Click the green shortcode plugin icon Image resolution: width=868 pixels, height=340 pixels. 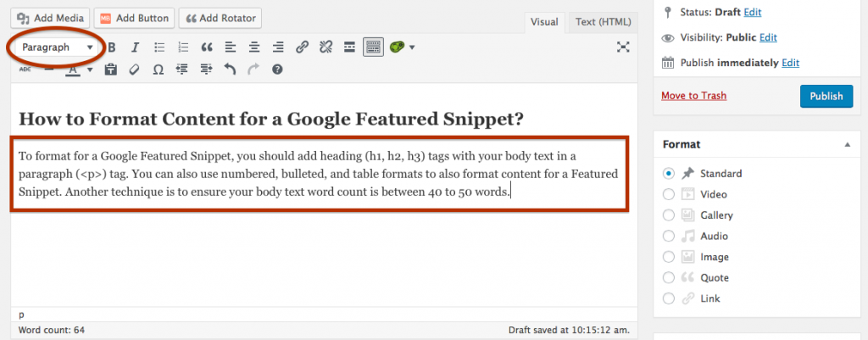point(397,47)
